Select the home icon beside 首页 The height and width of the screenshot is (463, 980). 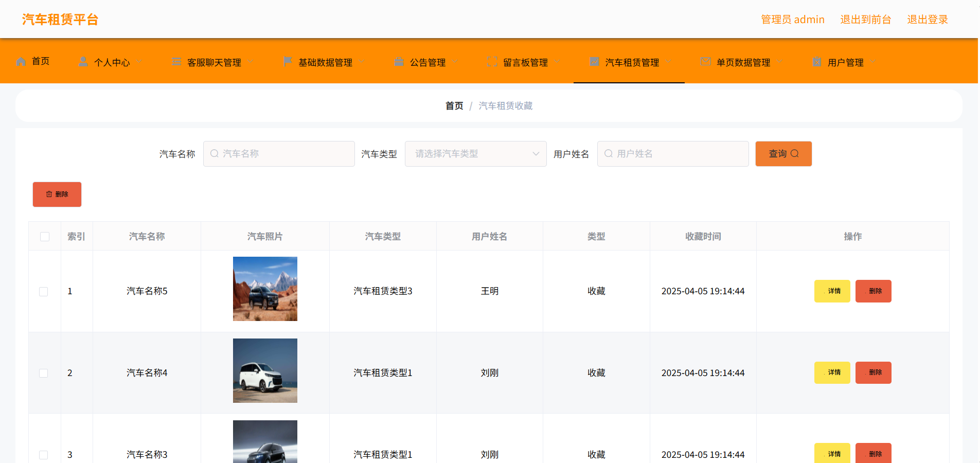point(21,61)
